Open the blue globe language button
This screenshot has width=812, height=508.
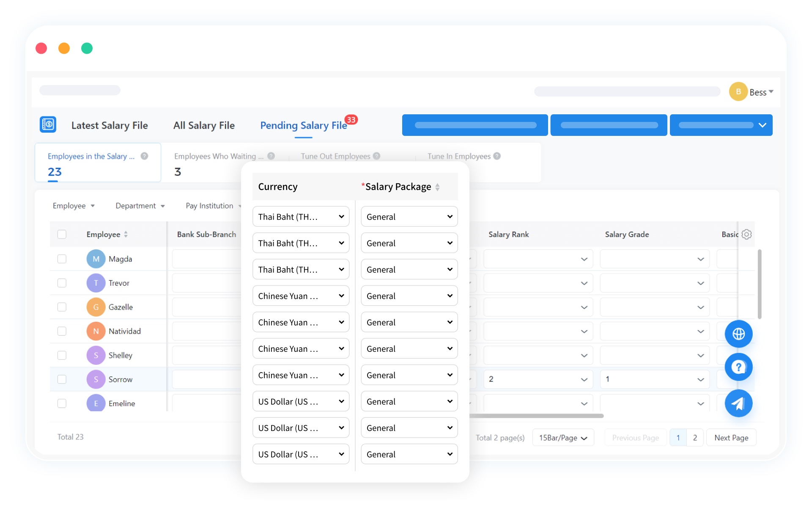click(738, 334)
